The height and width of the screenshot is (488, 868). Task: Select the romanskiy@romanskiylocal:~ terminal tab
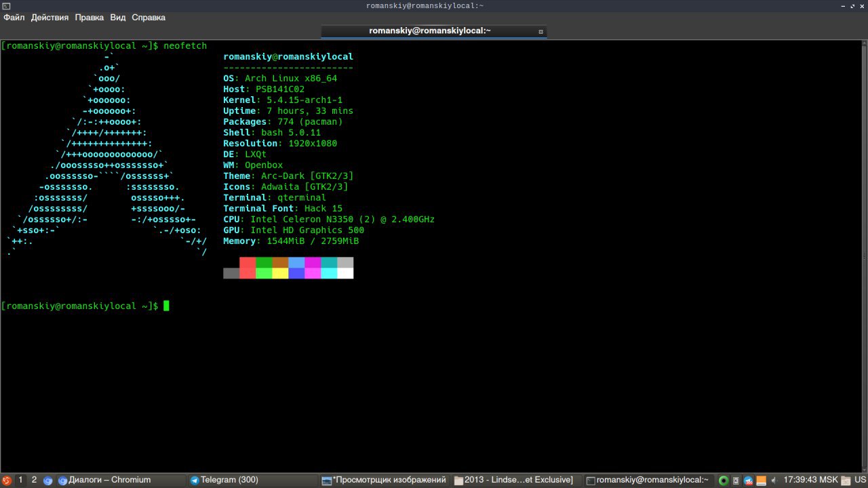pyautogui.click(x=433, y=31)
